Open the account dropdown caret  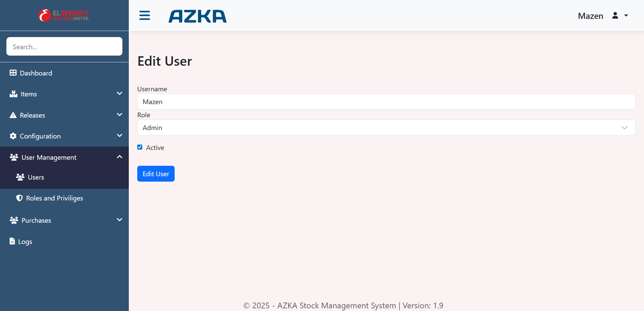coord(626,15)
